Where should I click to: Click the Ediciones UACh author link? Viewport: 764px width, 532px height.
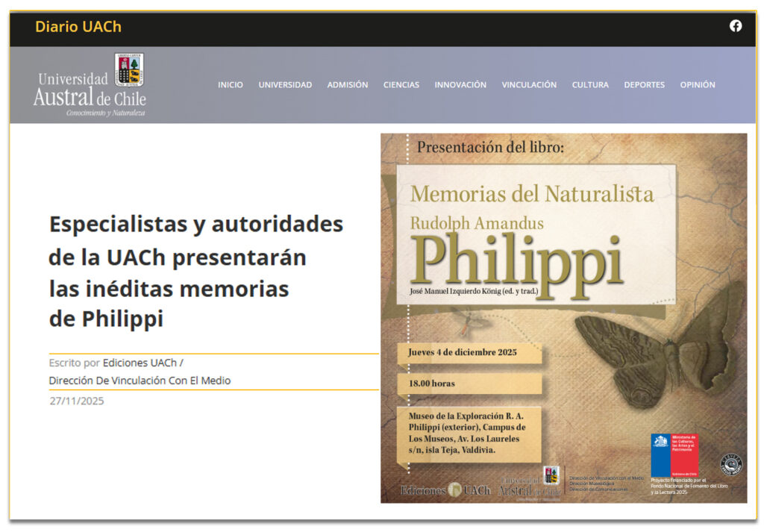[140, 363]
